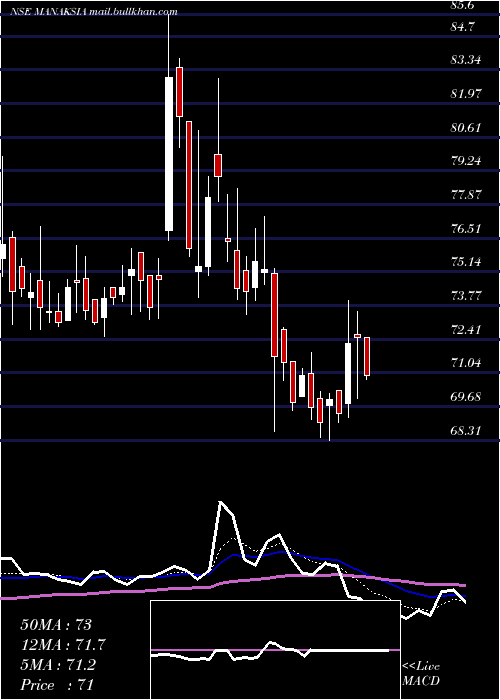
Task: Click the last red candlestick on the right
Action: tap(367, 356)
